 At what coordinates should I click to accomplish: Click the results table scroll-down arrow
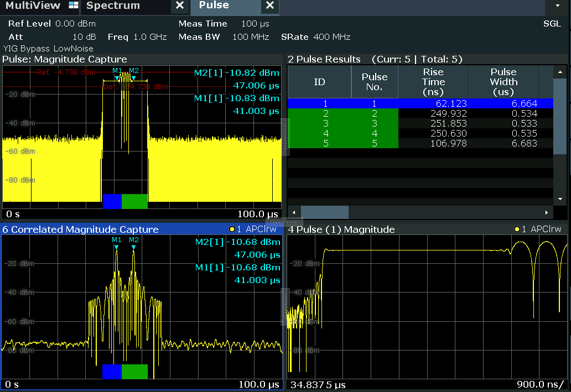560,198
